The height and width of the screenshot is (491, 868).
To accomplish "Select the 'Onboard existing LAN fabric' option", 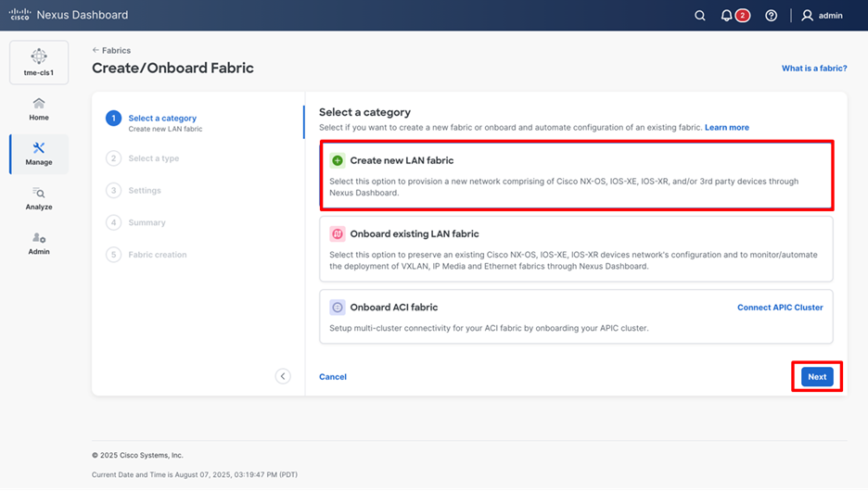I will (x=576, y=248).
